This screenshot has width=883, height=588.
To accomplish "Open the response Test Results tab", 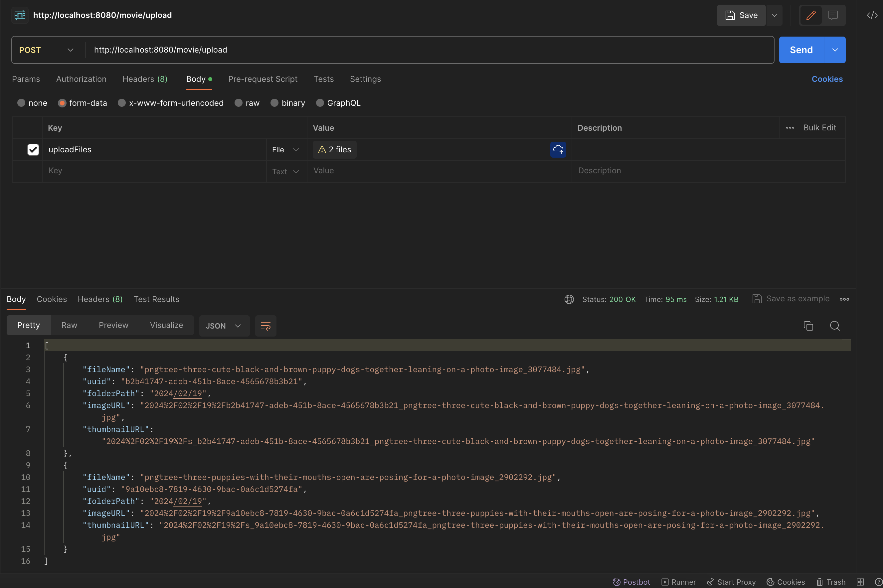I will [x=156, y=299].
